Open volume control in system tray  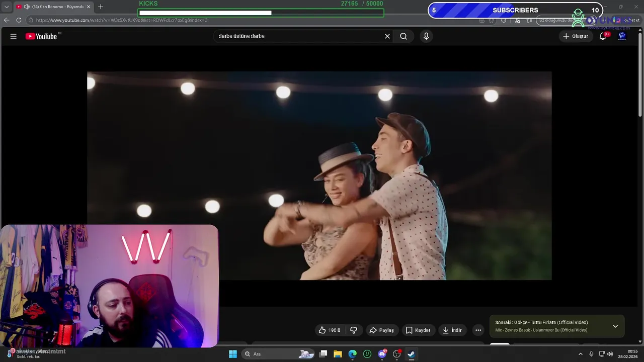coord(610,354)
